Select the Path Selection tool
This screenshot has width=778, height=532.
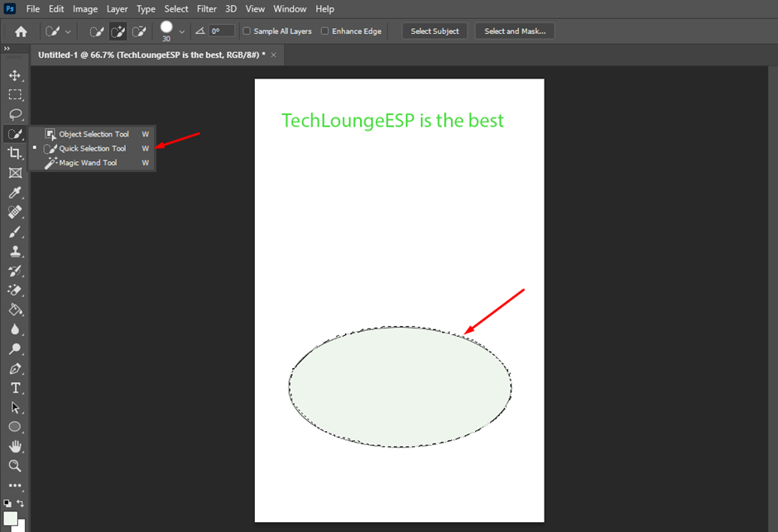tap(15, 408)
